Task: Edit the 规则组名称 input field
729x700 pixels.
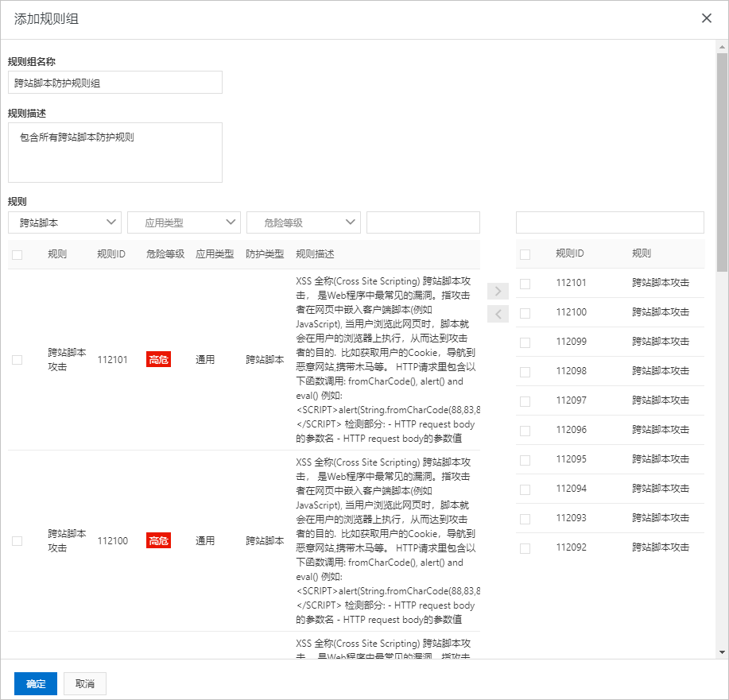Action: [x=115, y=83]
